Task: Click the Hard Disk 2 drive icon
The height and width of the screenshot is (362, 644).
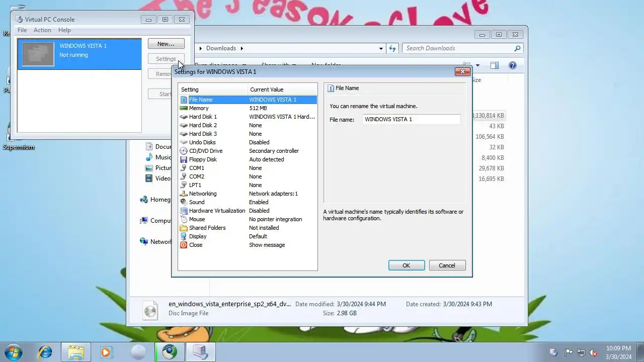Action: point(184,125)
